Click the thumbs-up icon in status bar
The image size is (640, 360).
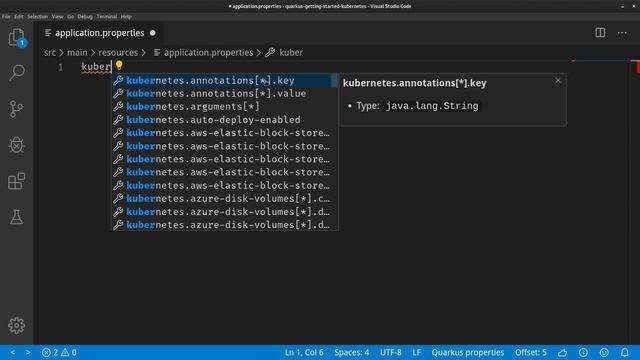click(562, 352)
